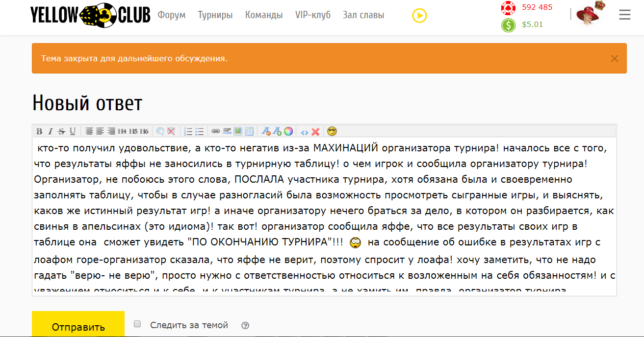
Task: Click the Следить за темой label
Action: click(x=189, y=325)
